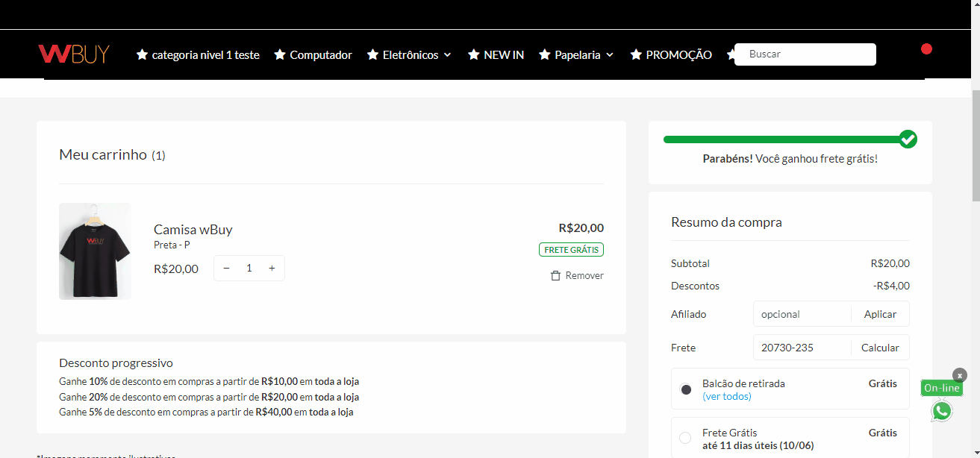Select Frete Grátis shipping option
This screenshot has width=980, height=458.
(x=685, y=439)
